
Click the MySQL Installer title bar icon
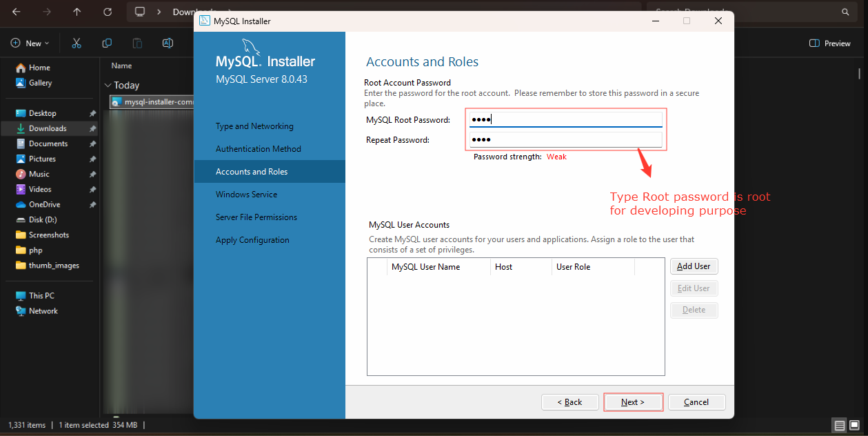(205, 21)
